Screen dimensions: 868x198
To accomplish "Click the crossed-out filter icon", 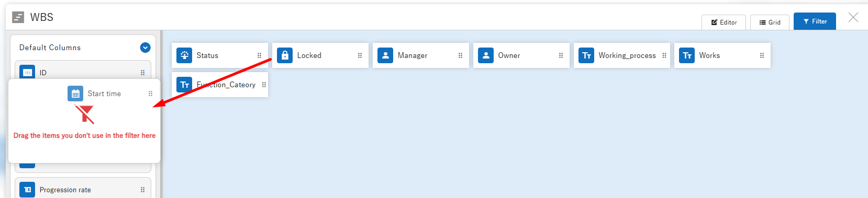I will point(84,114).
